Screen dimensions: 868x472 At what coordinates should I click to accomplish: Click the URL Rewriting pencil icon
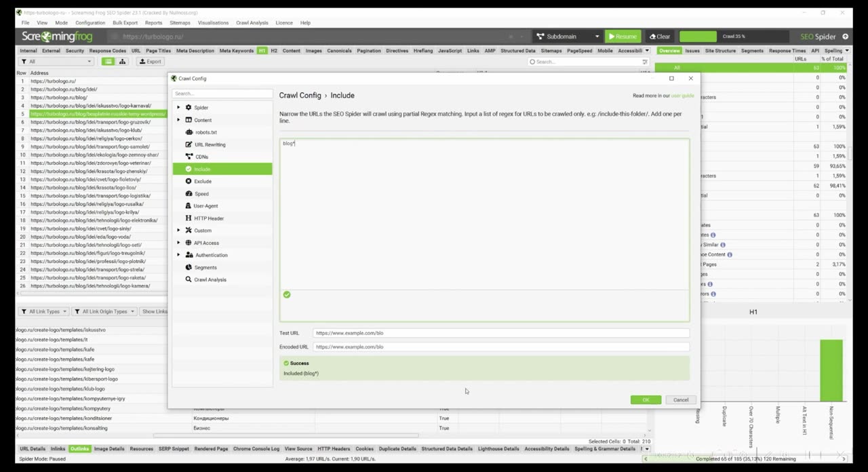point(189,144)
